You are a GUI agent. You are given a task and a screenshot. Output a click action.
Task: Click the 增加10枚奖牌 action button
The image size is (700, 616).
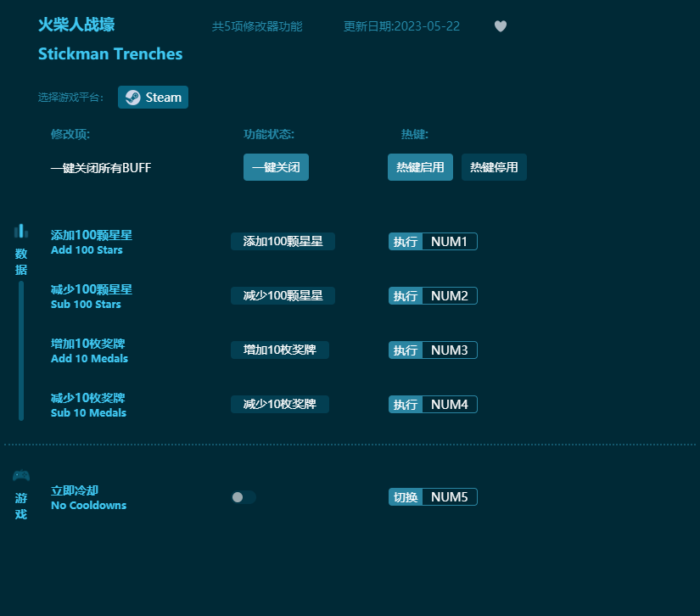[x=280, y=350]
